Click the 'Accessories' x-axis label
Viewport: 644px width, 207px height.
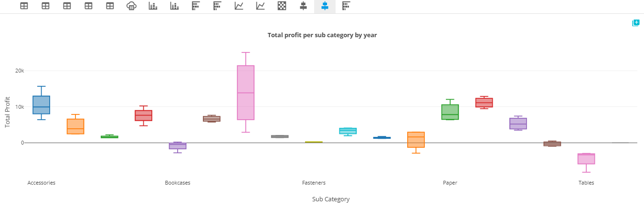(x=42, y=183)
